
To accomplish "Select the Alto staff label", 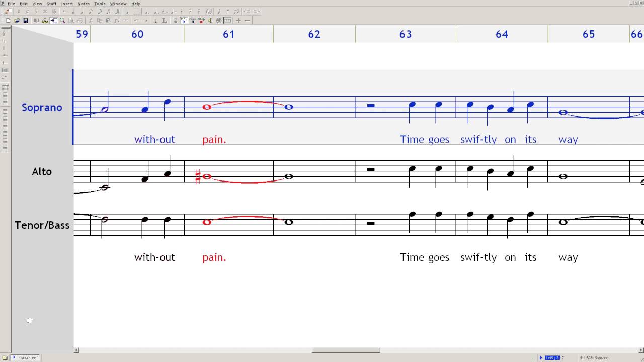I will tap(42, 171).
